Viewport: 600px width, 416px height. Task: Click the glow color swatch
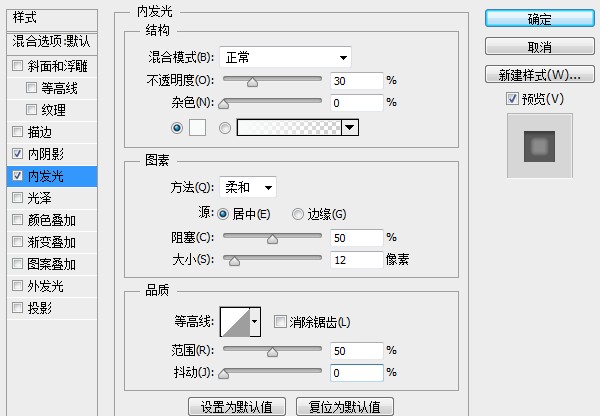(x=197, y=127)
